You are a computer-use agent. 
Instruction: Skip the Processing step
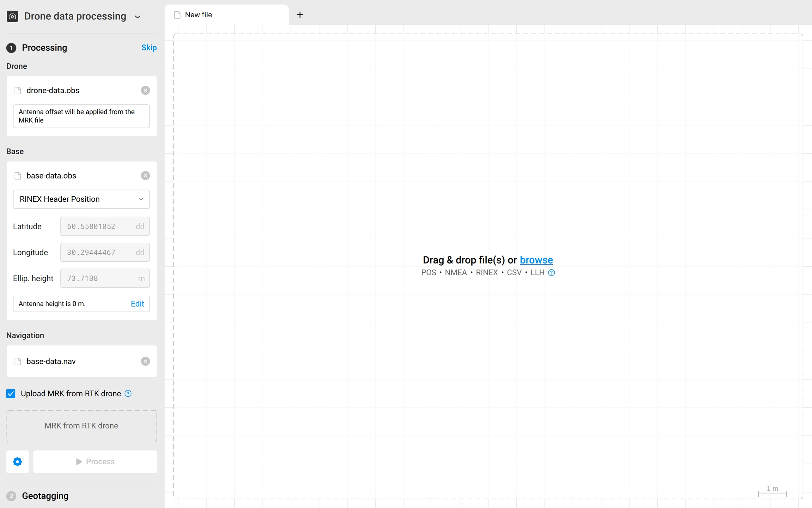(x=149, y=48)
